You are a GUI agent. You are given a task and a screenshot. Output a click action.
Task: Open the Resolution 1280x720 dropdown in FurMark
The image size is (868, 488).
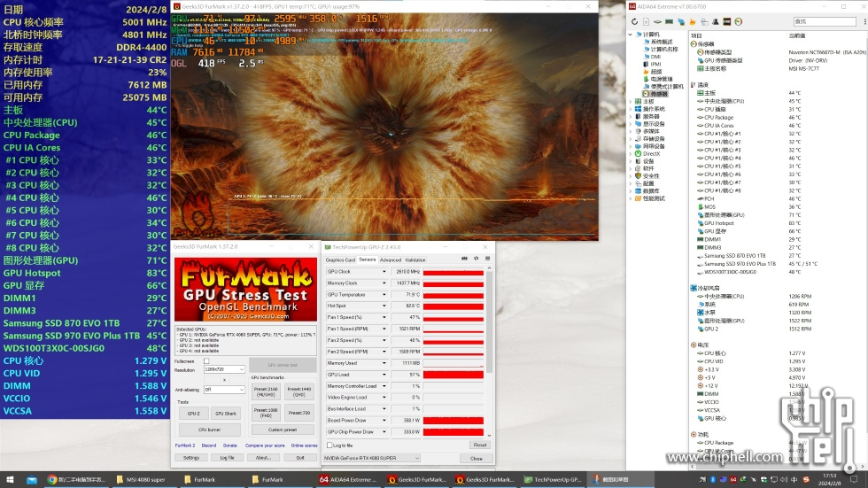click(x=224, y=369)
